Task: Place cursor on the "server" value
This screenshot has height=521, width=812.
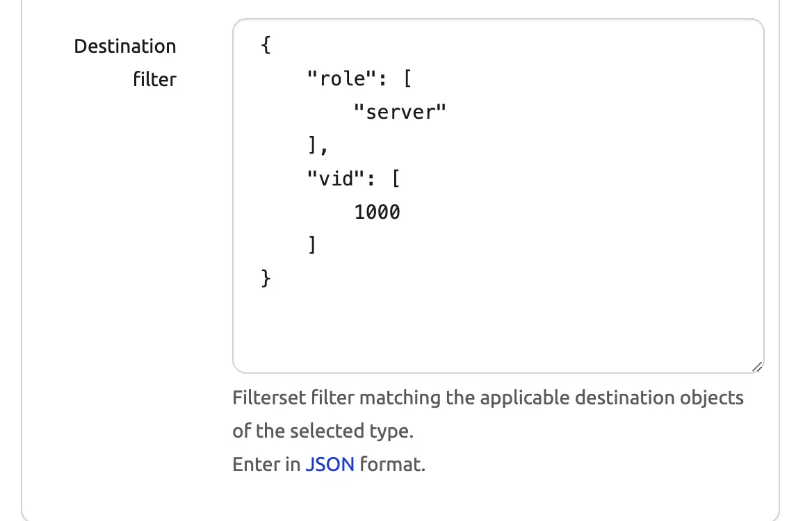Action: click(x=399, y=113)
